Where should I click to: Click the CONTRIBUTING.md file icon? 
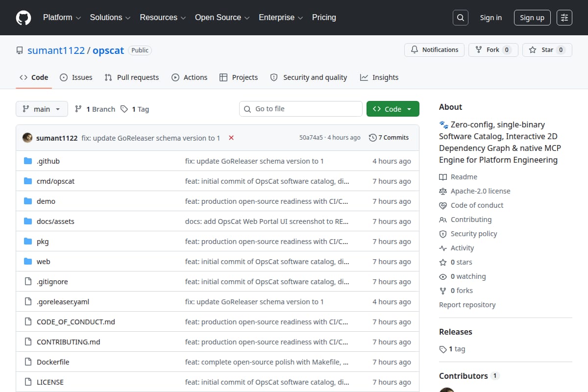point(28,342)
